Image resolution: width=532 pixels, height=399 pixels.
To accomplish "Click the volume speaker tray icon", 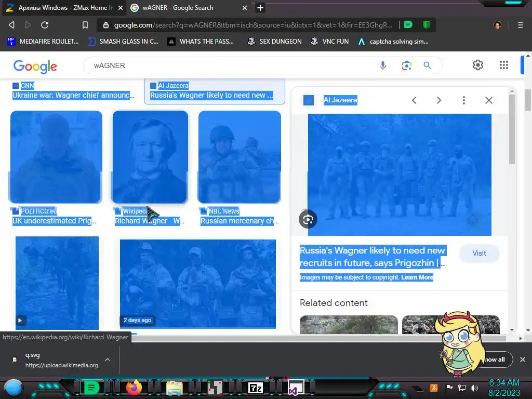I will pos(474,388).
